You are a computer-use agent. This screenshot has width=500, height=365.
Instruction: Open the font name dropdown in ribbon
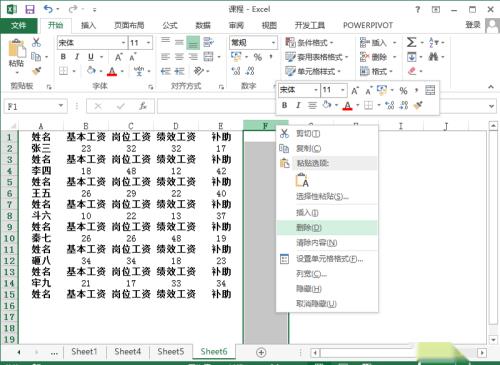(123, 43)
